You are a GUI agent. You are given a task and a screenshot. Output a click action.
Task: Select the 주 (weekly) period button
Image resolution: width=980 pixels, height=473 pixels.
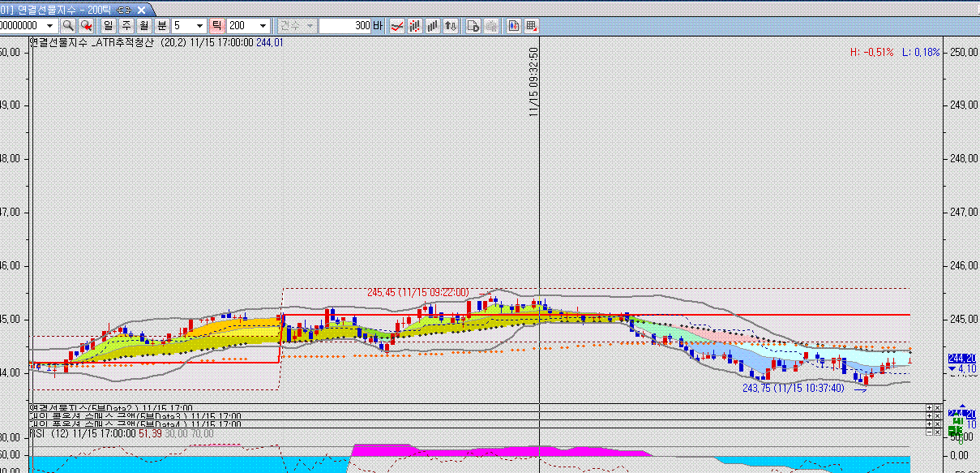pyautogui.click(x=126, y=26)
